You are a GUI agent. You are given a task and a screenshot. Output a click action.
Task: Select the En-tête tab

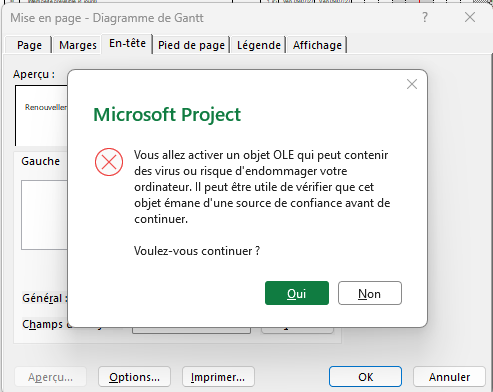(x=127, y=43)
